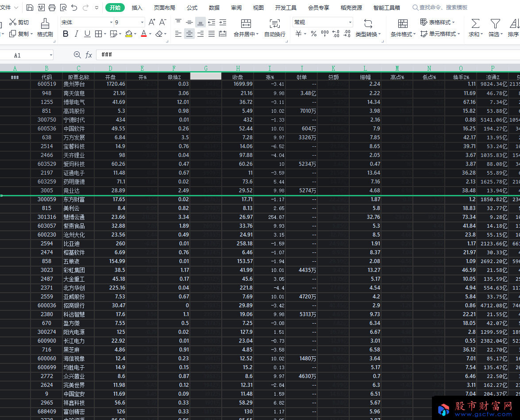Undo the last action
Image resolution: width=520 pixels, height=420 pixels.
(74, 7)
